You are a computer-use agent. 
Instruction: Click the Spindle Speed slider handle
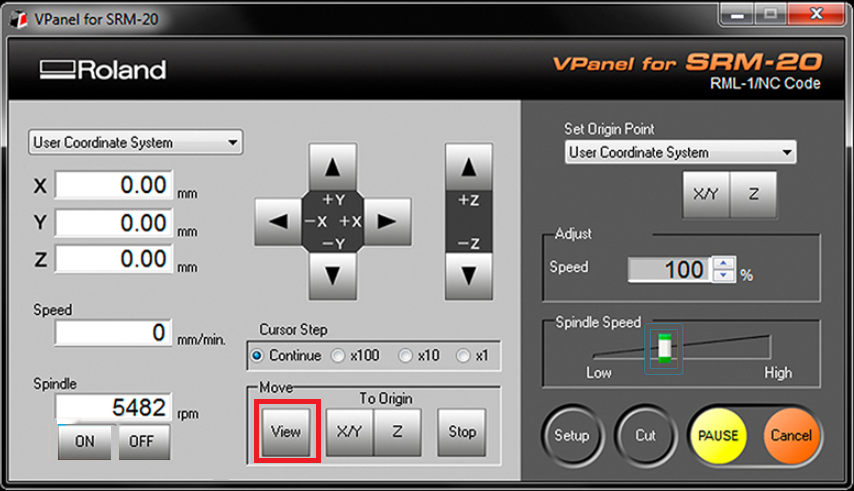tap(664, 348)
